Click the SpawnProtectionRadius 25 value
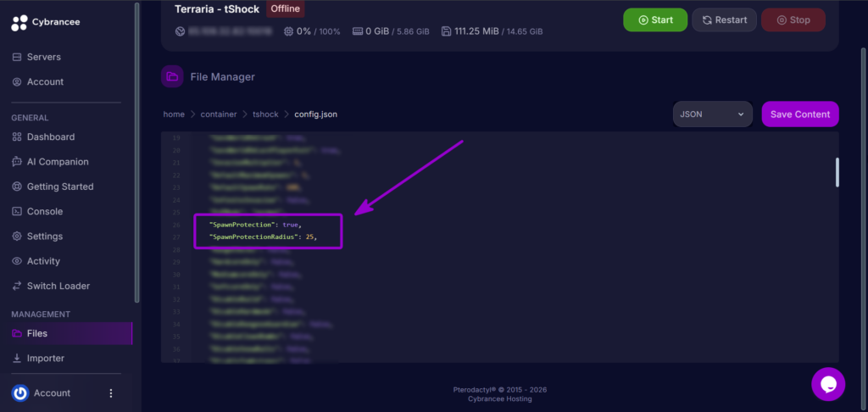This screenshot has height=412, width=868. 310,237
